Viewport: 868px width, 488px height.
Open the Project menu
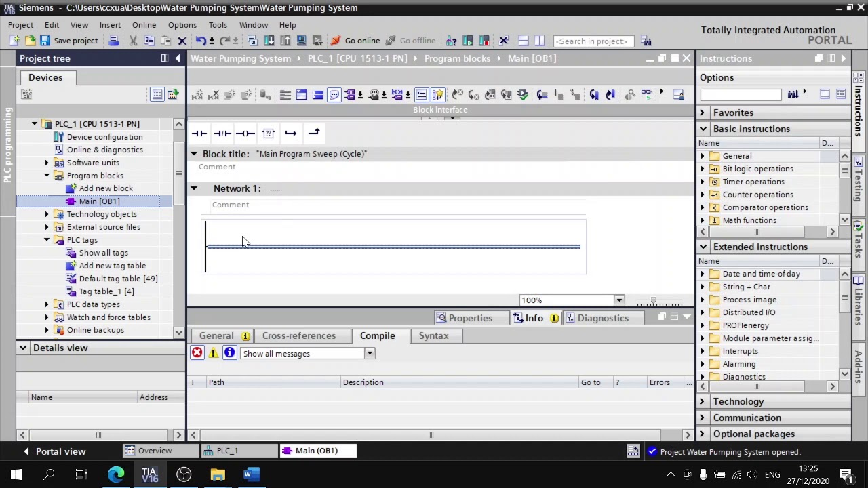pyautogui.click(x=20, y=25)
